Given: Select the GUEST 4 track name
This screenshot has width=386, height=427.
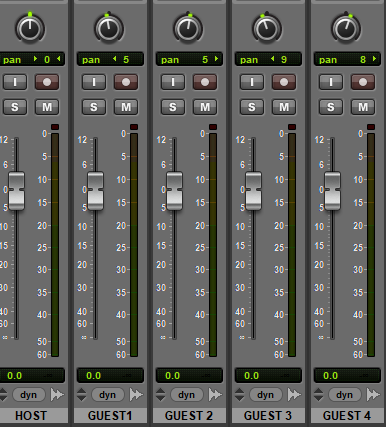Looking at the screenshot, I should 347,416.
